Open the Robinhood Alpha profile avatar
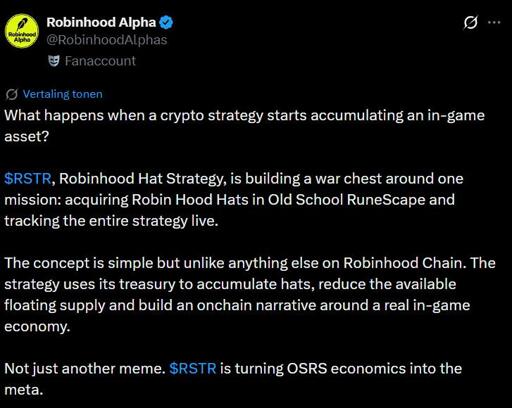Viewport: 512px width, 408px height. (x=22, y=31)
